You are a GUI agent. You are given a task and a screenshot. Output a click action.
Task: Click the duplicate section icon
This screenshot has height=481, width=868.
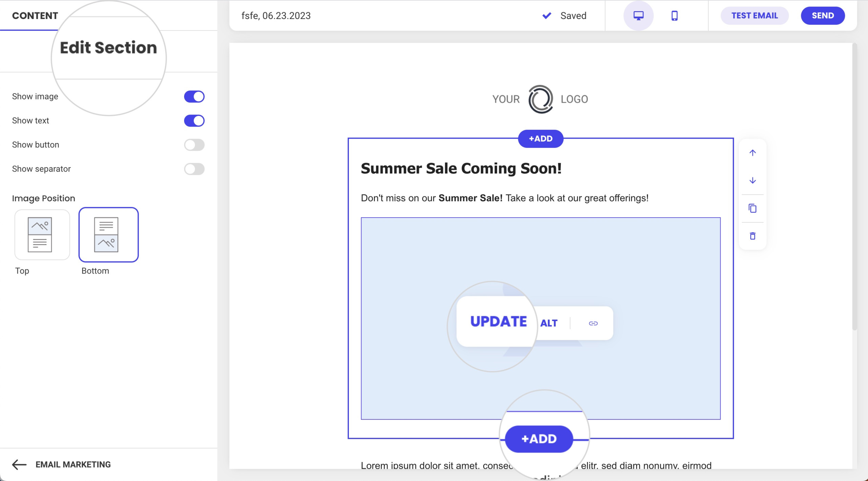[752, 208]
